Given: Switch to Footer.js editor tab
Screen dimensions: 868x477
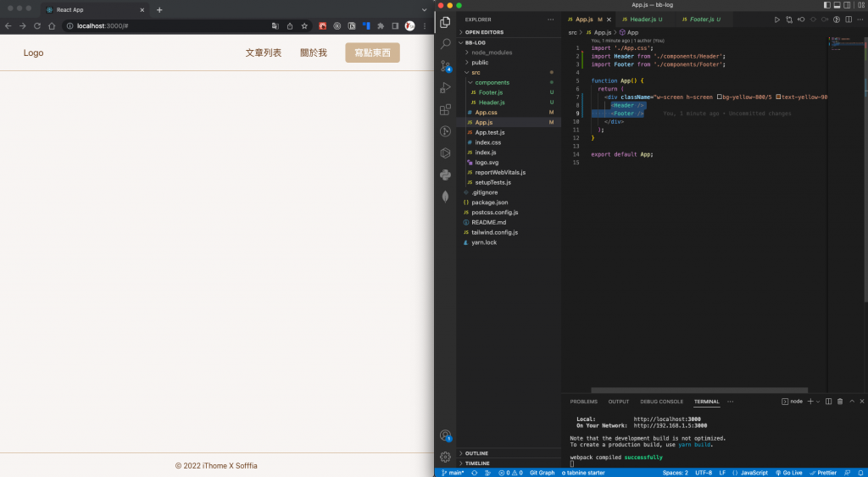Looking at the screenshot, I should pyautogui.click(x=704, y=19).
